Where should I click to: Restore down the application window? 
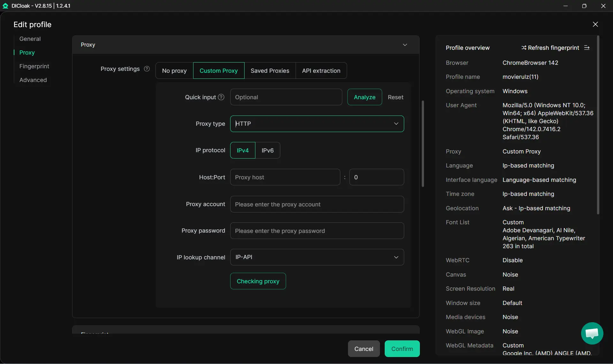(x=584, y=6)
